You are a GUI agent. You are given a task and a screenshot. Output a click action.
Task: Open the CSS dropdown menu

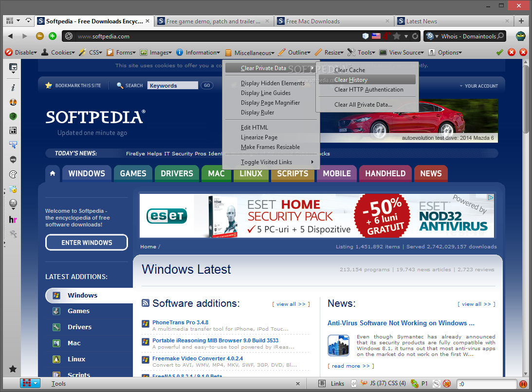(91, 52)
